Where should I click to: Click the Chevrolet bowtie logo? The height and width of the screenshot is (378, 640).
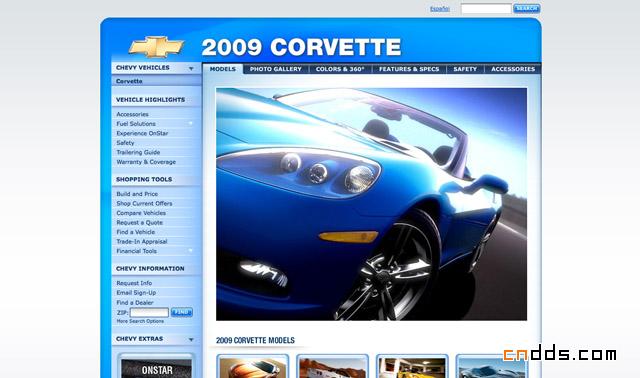point(156,47)
